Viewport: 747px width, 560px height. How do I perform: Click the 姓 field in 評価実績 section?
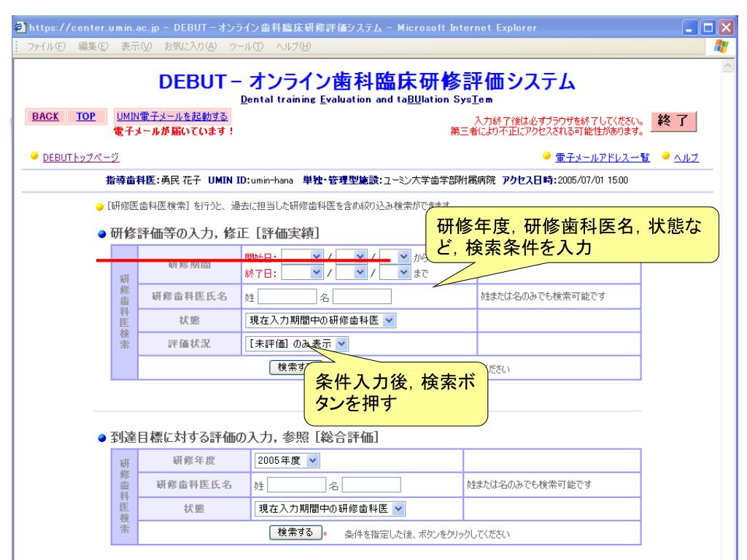(287, 297)
